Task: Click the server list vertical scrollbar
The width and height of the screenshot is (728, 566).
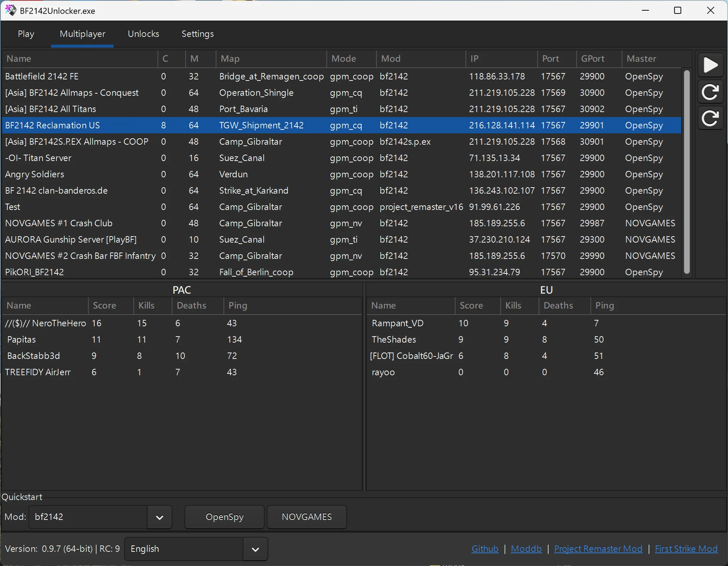Action: tap(687, 172)
